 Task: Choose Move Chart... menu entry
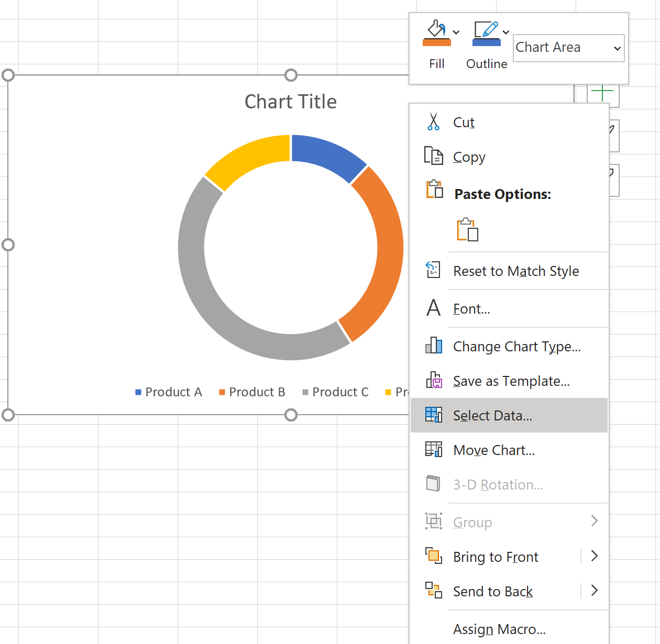coord(509,450)
